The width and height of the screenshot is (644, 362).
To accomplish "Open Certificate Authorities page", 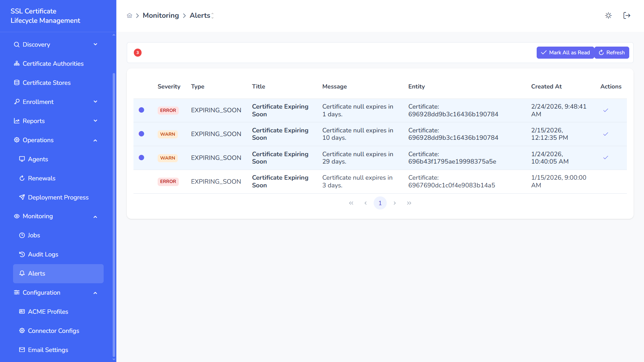I will [x=53, y=64].
